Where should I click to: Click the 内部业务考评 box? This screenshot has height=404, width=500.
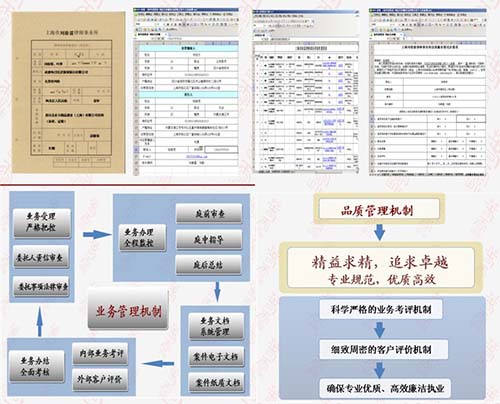[x=100, y=354]
